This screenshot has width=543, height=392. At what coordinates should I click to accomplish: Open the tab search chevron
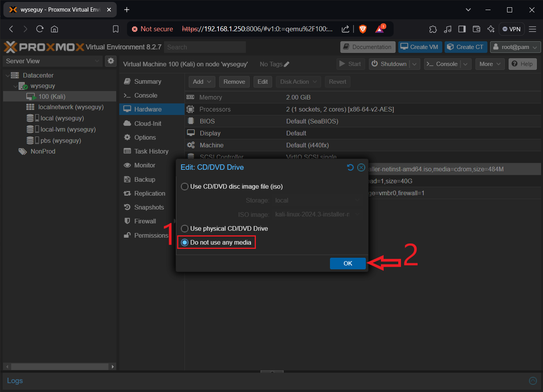click(468, 10)
